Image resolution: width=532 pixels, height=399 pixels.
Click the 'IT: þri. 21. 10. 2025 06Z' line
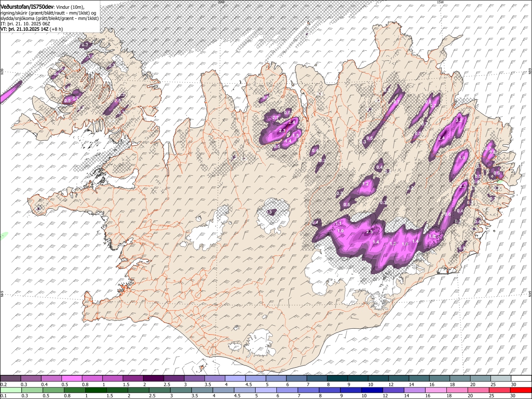pyautogui.click(x=26, y=24)
